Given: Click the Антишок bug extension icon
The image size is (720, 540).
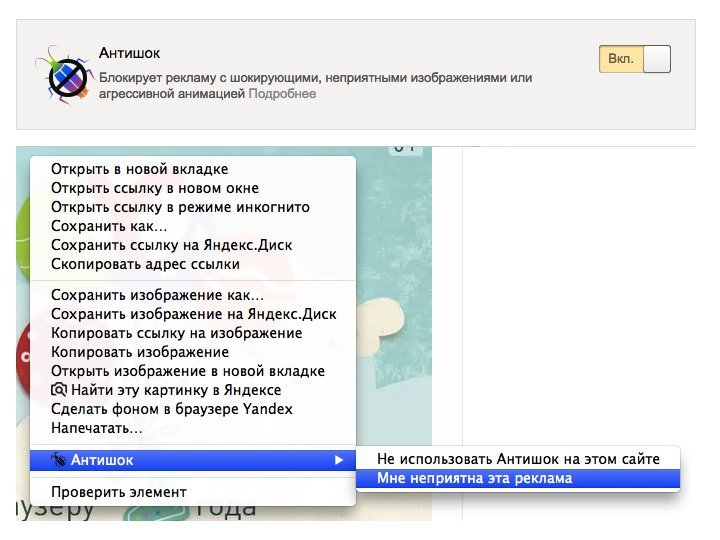Looking at the screenshot, I should pos(63,76).
